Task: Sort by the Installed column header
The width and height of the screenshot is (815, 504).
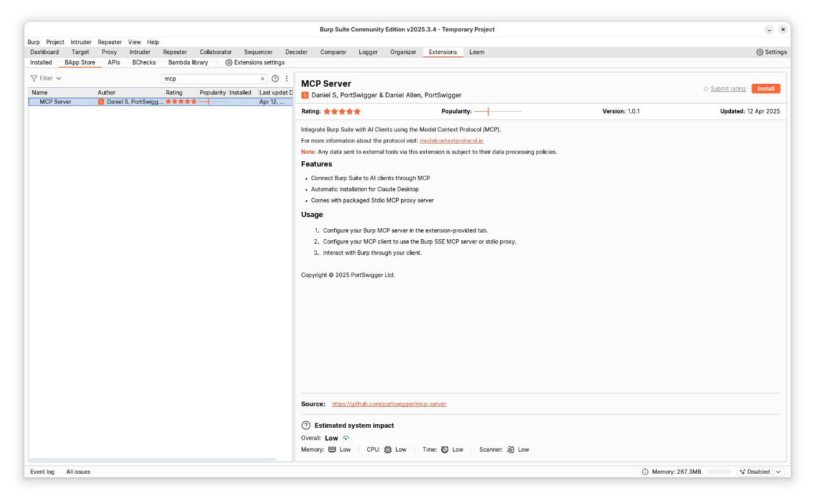Action: click(243, 93)
